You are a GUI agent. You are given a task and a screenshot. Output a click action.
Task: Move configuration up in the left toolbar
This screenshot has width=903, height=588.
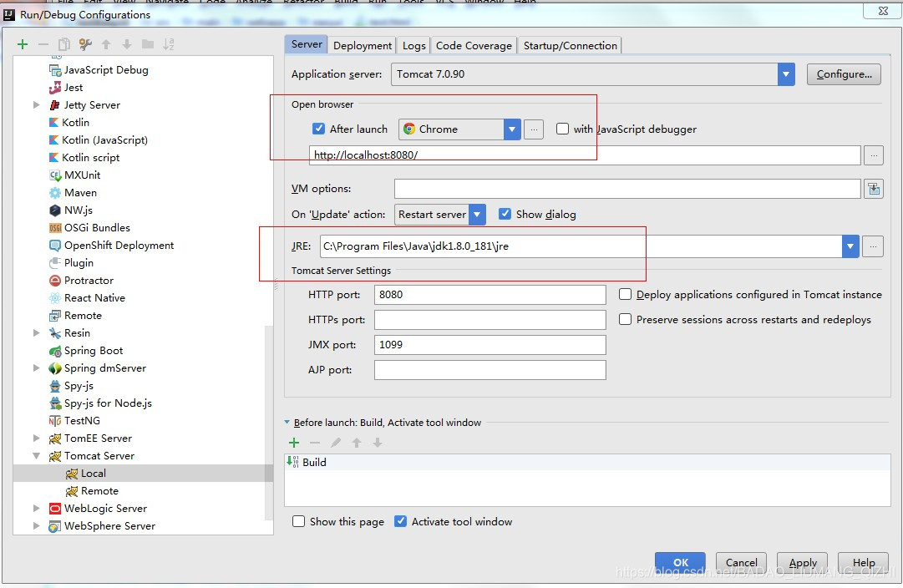[106, 44]
